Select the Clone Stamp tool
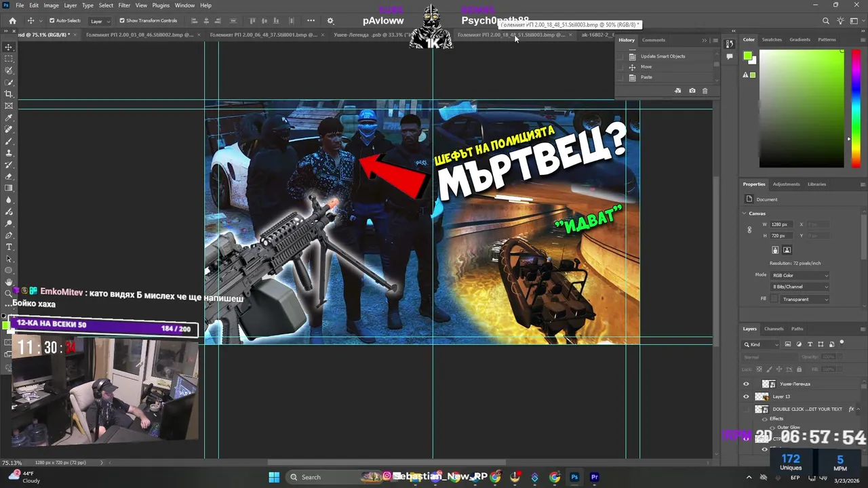Viewport: 868px width, 488px height. click(x=9, y=153)
